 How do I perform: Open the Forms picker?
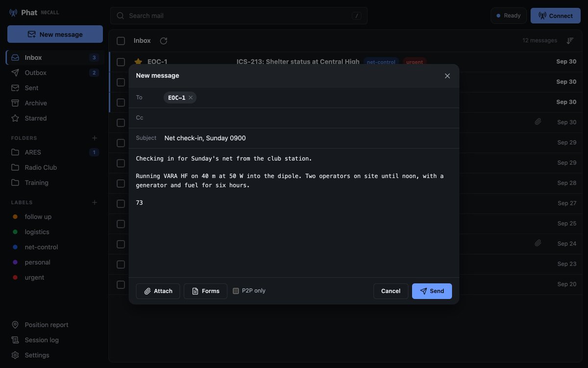click(205, 291)
